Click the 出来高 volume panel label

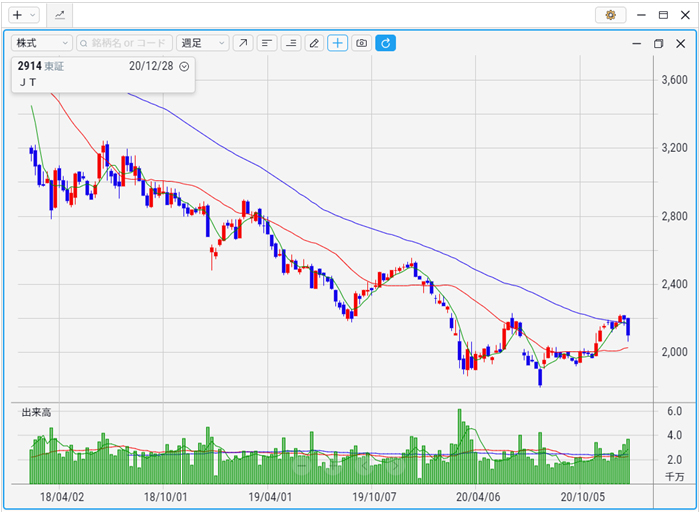(36, 412)
